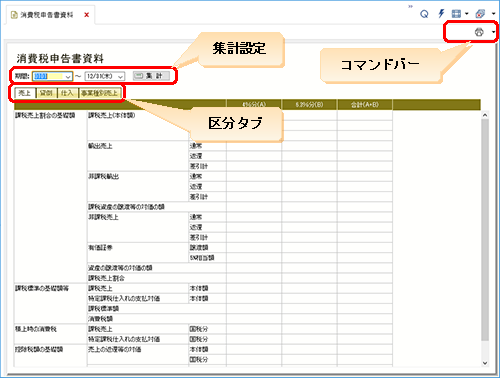The image size is (500, 378).
Task: Click the vertical scrollbar up arrow
Action: [485, 115]
